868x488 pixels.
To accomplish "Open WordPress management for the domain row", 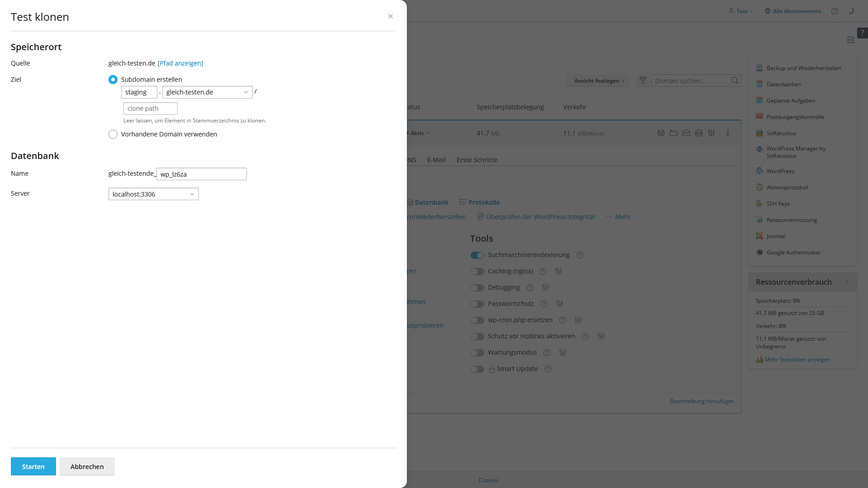I will coord(661,133).
